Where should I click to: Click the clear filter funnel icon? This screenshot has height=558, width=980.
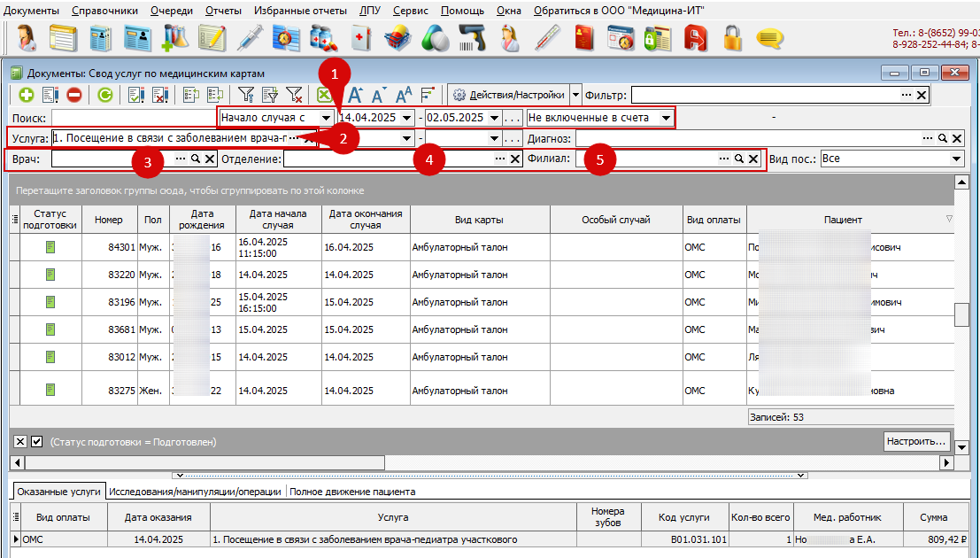[295, 95]
